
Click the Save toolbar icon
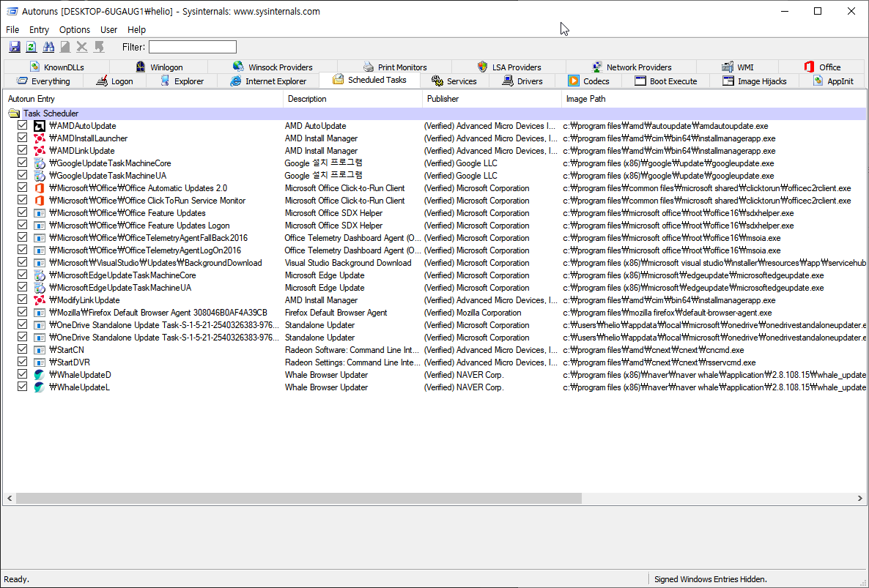[x=15, y=47]
